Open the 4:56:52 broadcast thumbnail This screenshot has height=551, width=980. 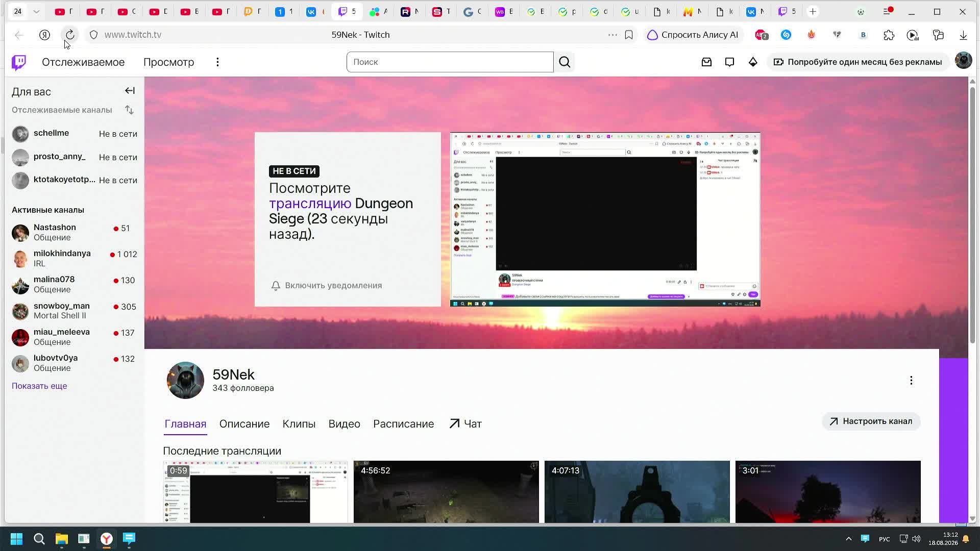click(446, 492)
